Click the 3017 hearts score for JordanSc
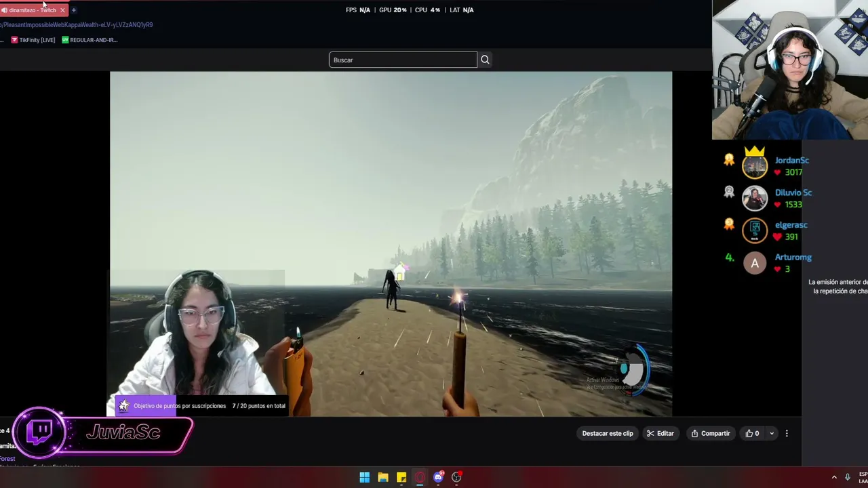 787,172
